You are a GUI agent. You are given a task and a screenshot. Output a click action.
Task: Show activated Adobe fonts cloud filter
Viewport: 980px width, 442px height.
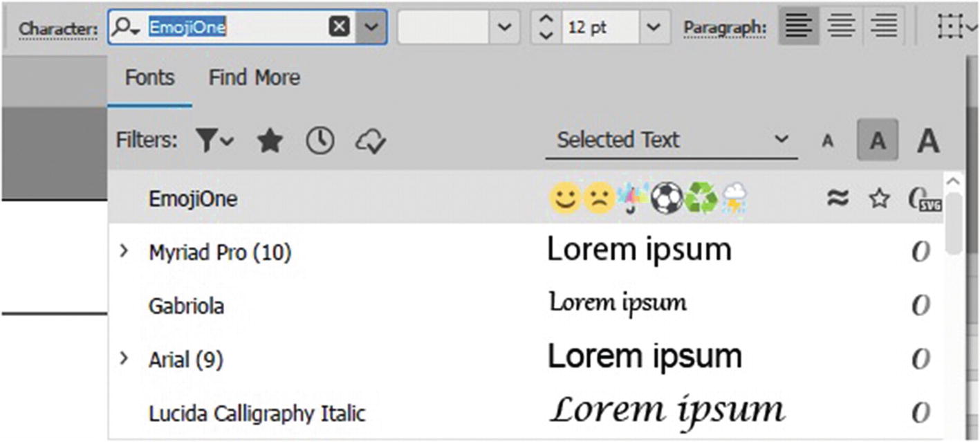pyautogui.click(x=371, y=142)
